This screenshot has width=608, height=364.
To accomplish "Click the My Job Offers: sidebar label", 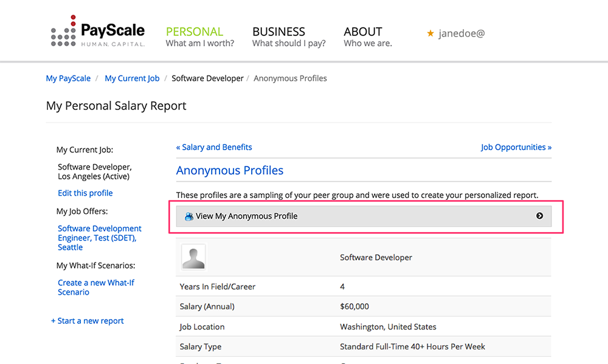I will (82, 211).
